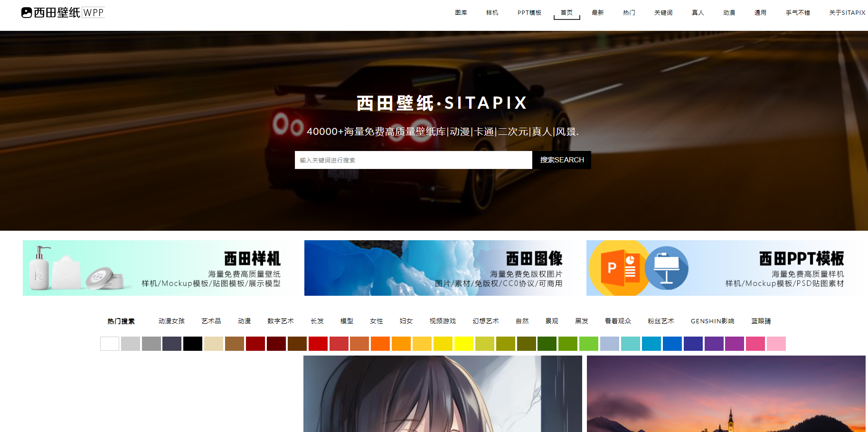868x432 pixels.
Task: Go to the 图库 menu item
Action: 461,13
